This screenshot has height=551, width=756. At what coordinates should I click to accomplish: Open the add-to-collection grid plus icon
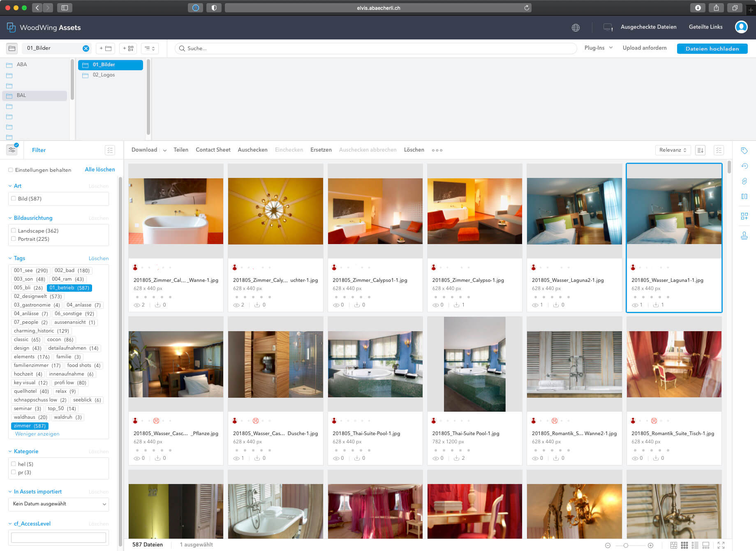coord(744,216)
